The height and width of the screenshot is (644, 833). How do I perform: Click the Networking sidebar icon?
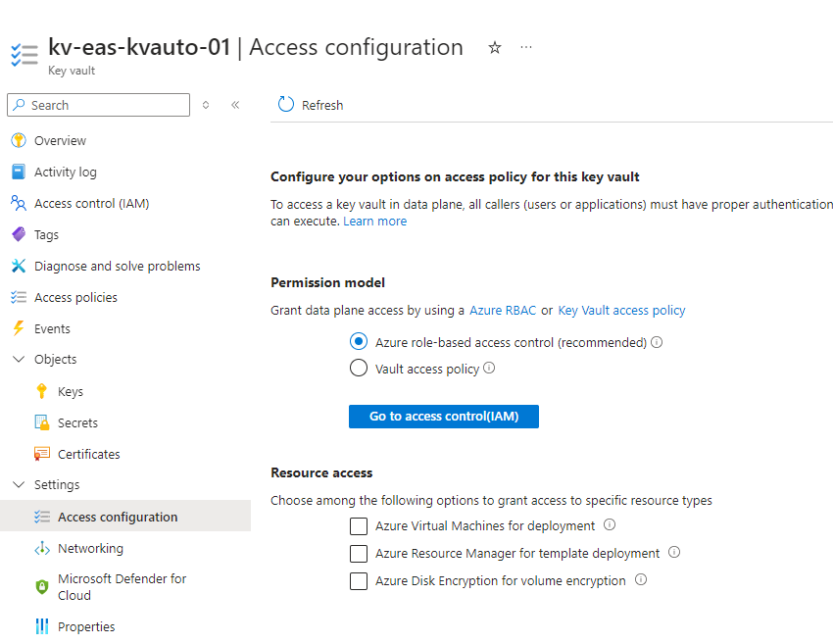point(44,548)
